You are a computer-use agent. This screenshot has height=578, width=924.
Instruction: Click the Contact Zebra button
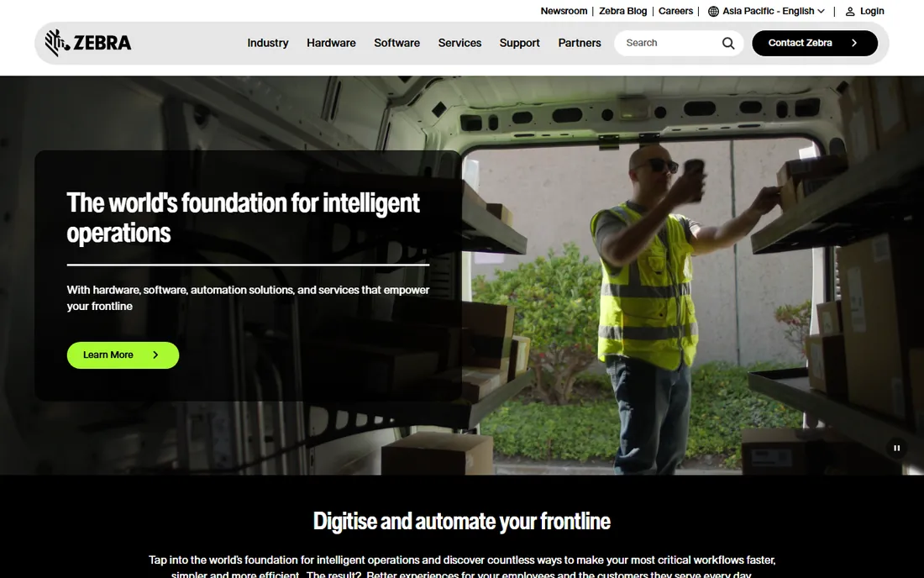tap(815, 43)
